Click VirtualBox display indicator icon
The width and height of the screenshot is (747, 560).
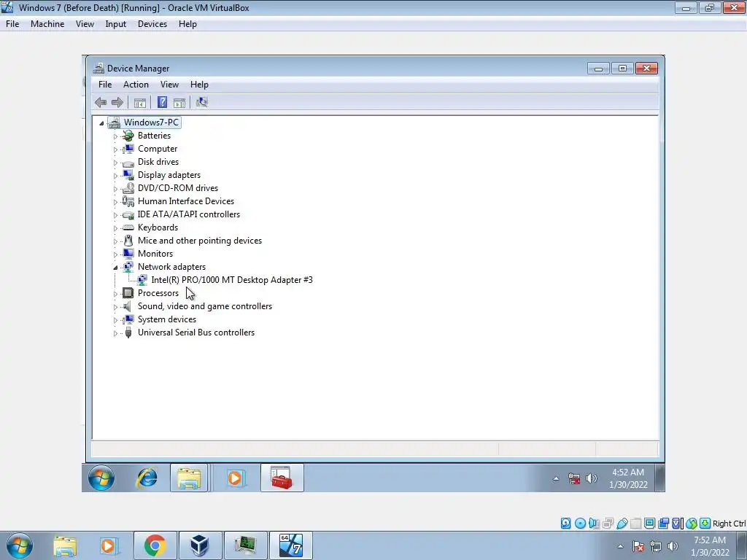pos(649,524)
